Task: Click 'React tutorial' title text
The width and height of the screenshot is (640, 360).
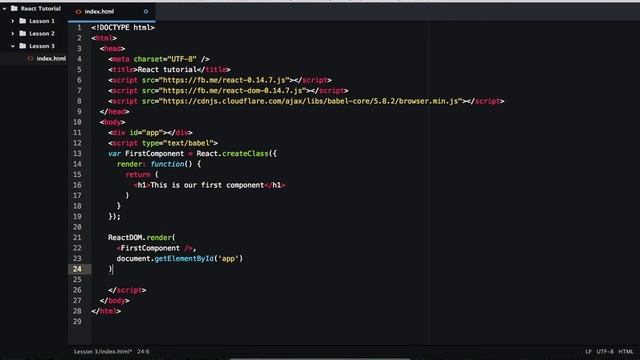Action: click(167, 69)
